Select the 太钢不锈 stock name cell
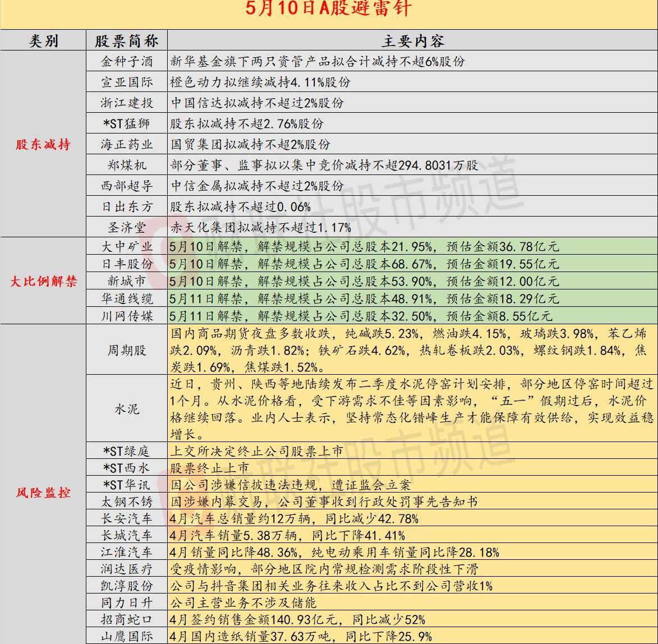The width and height of the screenshot is (658, 644). click(x=127, y=502)
